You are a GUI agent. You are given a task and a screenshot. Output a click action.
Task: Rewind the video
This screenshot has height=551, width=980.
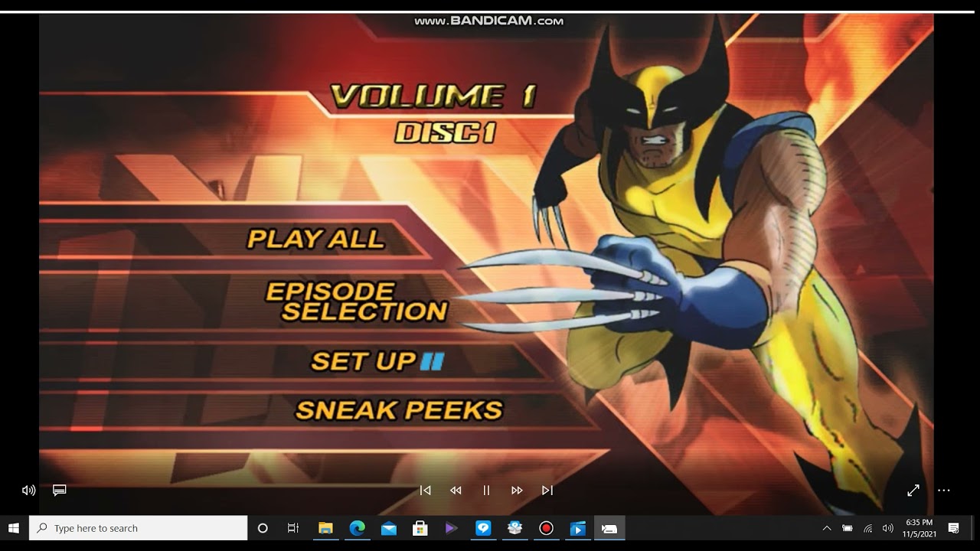point(456,491)
